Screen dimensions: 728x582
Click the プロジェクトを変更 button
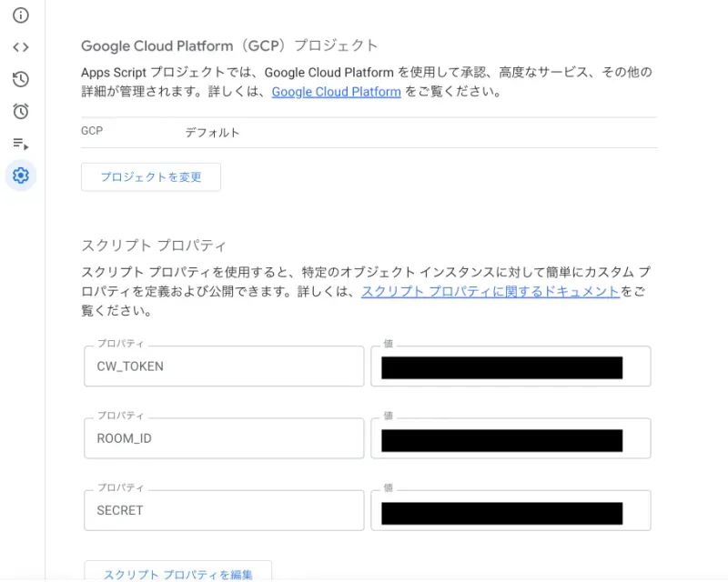pos(150,176)
